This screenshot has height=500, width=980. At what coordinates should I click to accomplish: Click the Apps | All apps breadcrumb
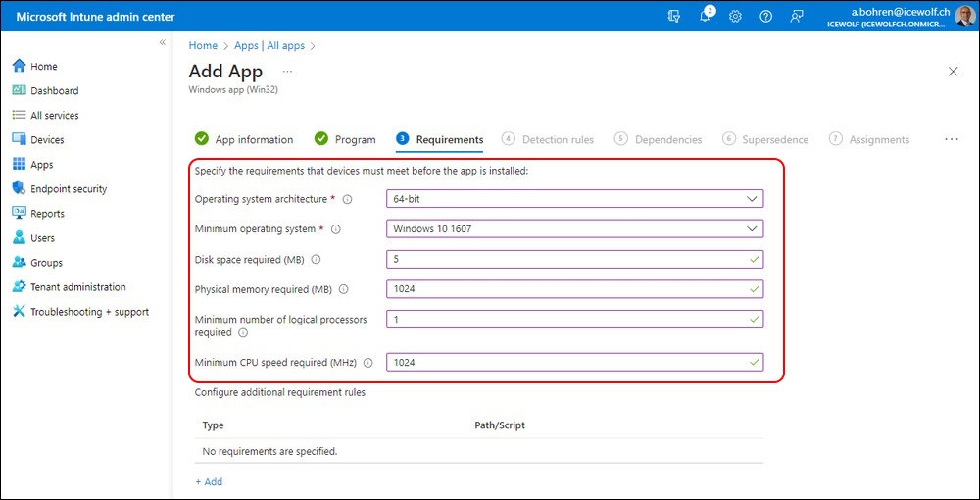(x=269, y=46)
